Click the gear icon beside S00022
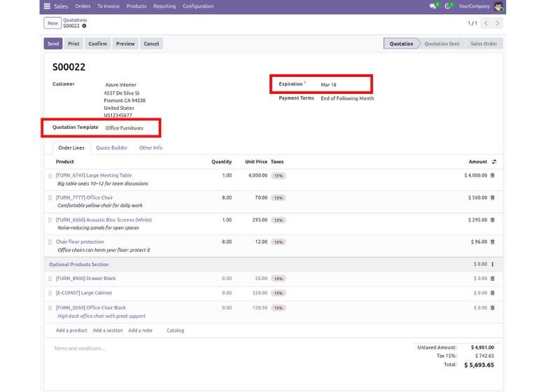Viewport: 546px width, 392px height. click(x=85, y=26)
